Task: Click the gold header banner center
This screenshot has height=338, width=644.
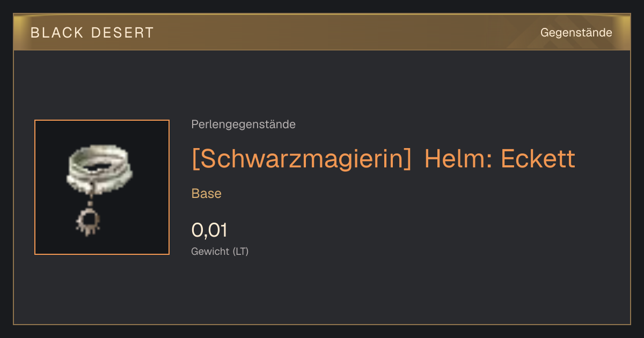Action: point(322,33)
